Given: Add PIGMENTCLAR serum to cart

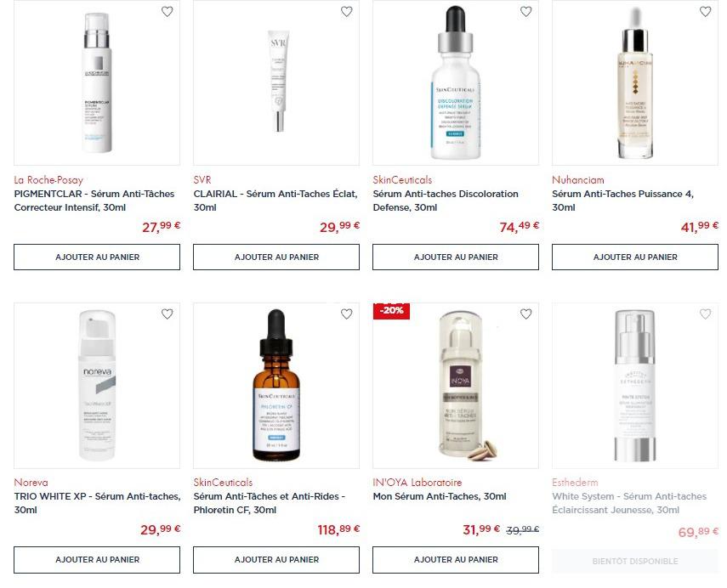Looking at the screenshot, I should pyautogui.click(x=97, y=257).
